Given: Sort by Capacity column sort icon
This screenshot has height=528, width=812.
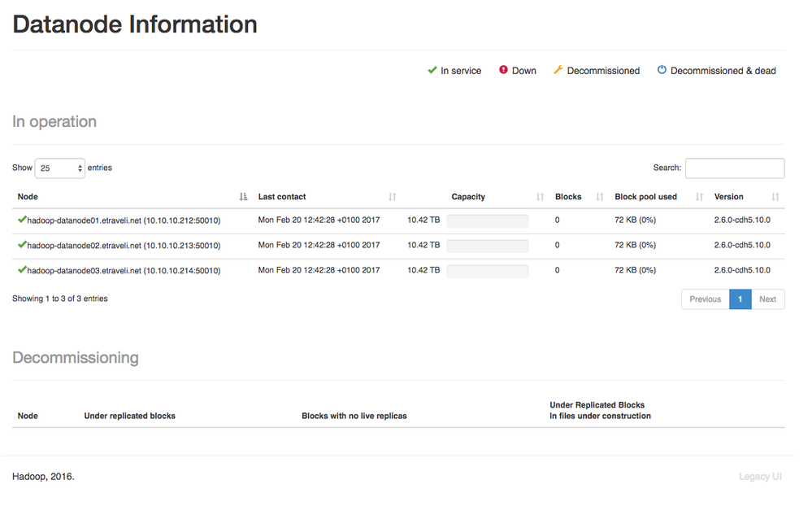Looking at the screenshot, I should 541,197.
